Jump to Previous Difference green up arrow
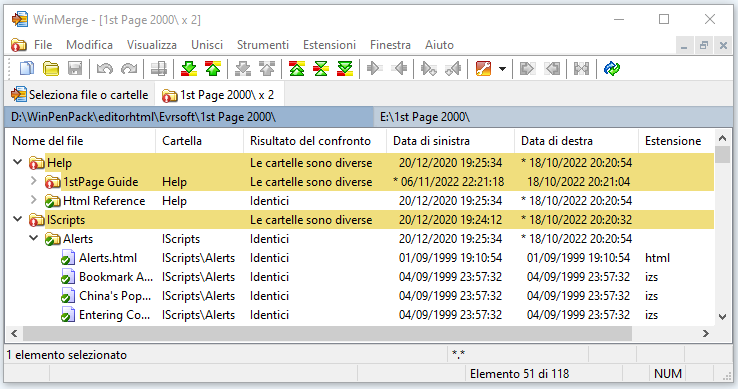 pyautogui.click(x=213, y=69)
